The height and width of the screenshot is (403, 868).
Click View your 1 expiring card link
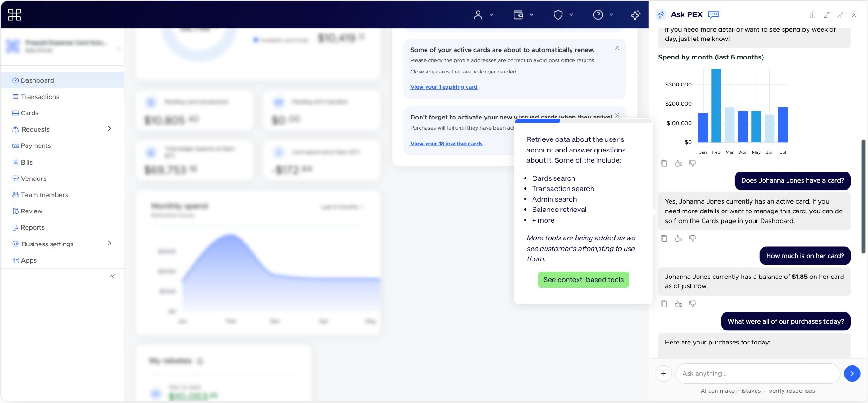[444, 87]
